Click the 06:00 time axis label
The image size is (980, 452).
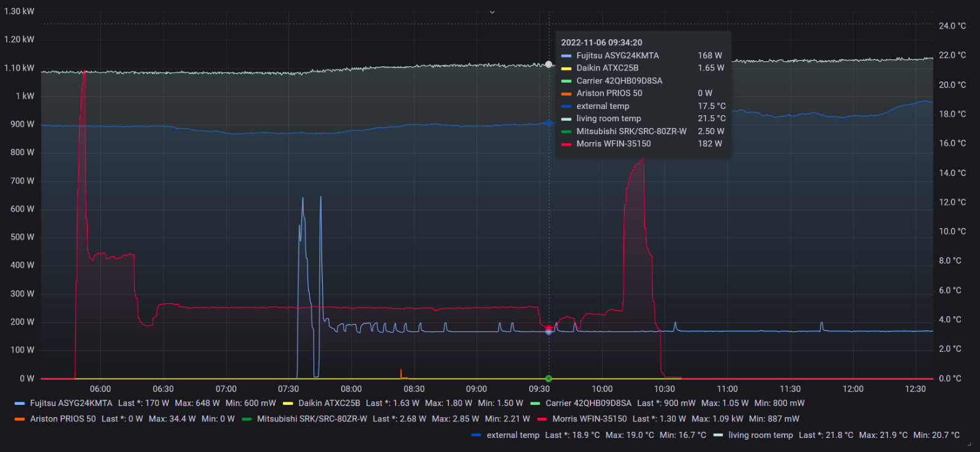pos(100,389)
